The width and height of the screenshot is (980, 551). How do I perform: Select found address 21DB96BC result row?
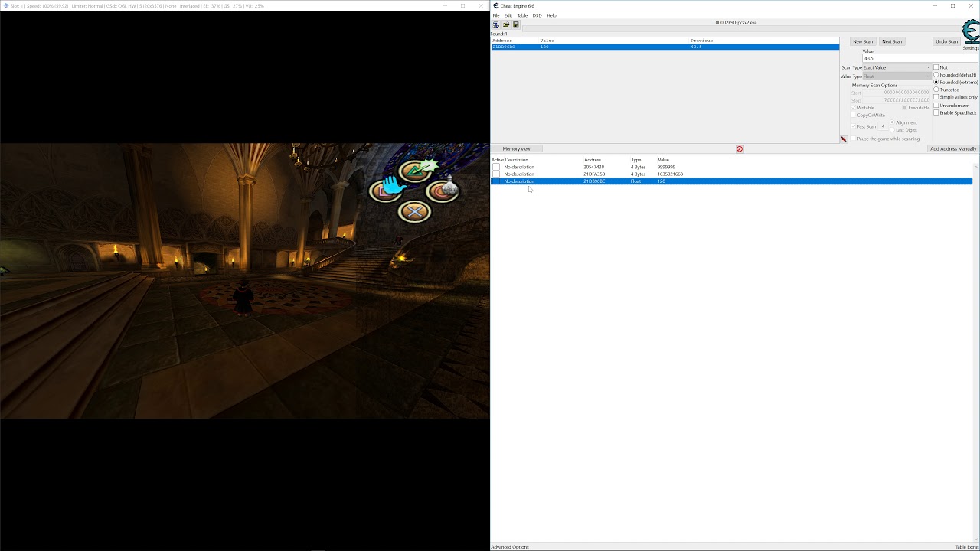click(x=665, y=47)
